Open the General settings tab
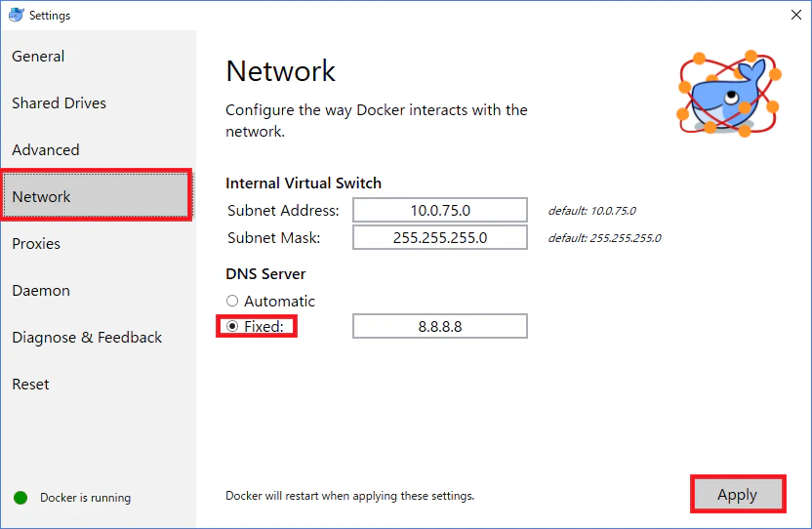The width and height of the screenshot is (812, 529). click(38, 56)
